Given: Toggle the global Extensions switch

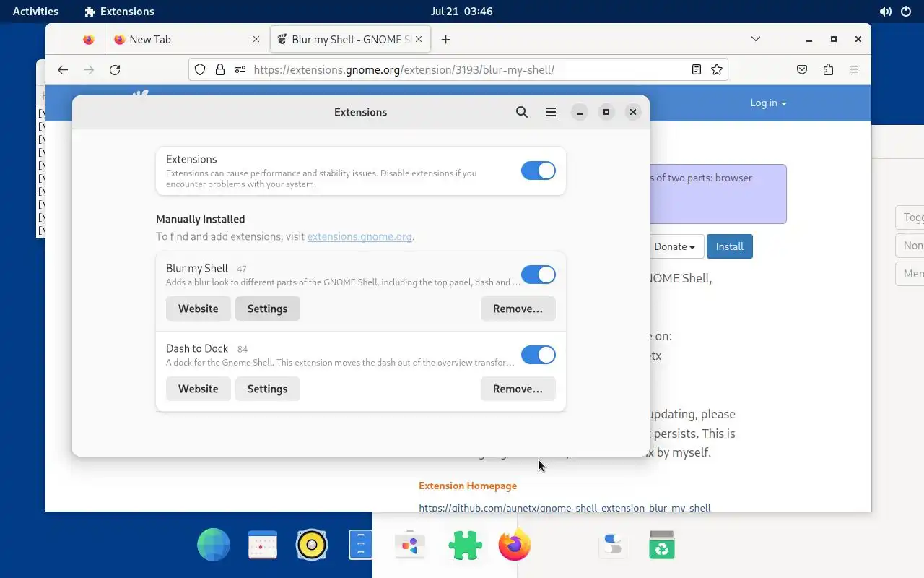Looking at the screenshot, I should 539,171.
